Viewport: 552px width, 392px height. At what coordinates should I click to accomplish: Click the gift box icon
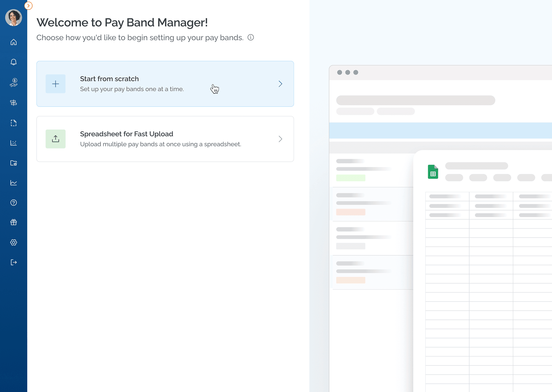13,222
